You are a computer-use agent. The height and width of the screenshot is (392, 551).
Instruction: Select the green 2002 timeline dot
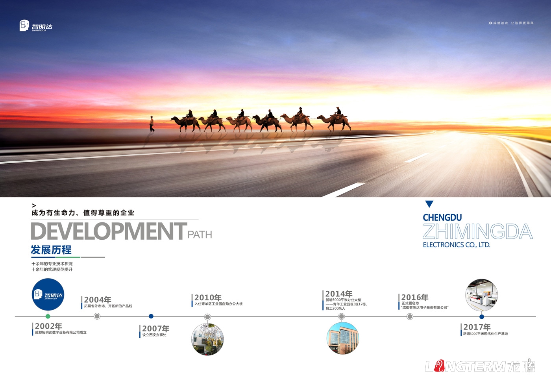pyautogui.click(x=48, y=316)
